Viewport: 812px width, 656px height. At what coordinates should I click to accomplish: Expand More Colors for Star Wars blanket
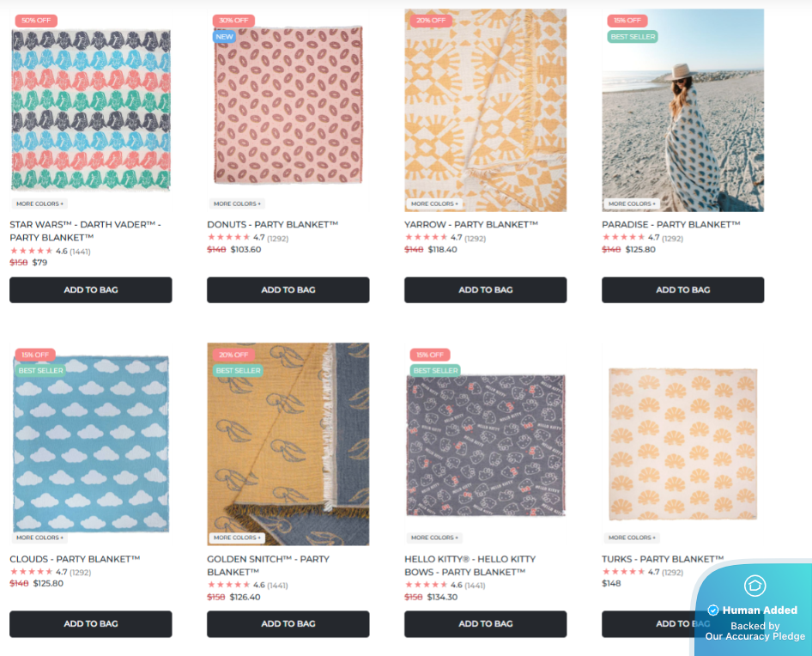click(x=39, y=204)
